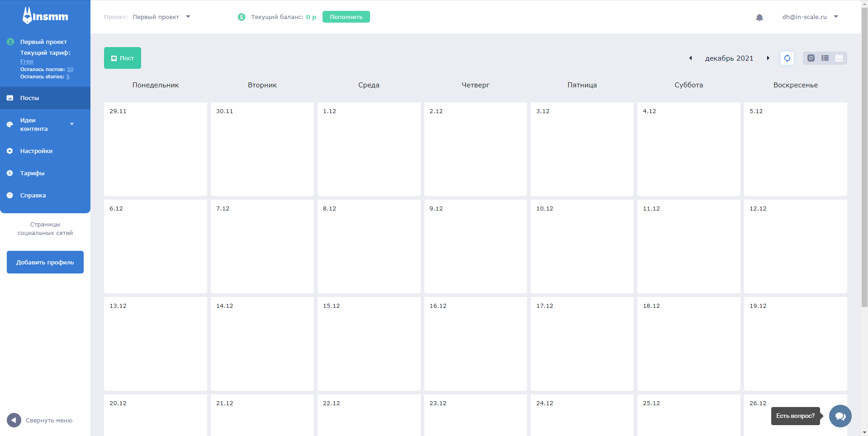The image size is (868, 436).
Task: Click the vertical scrollbar thumb
Action: pos(864,157)
